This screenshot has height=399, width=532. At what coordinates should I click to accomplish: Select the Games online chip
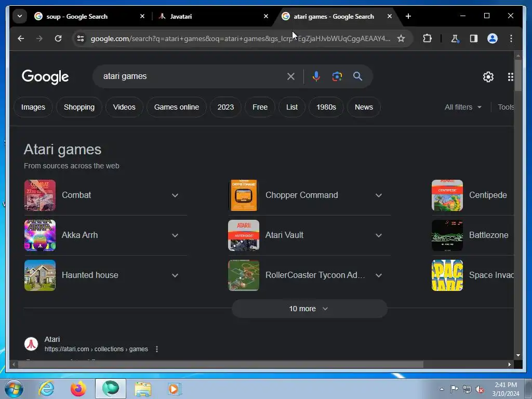coord(177,107)
